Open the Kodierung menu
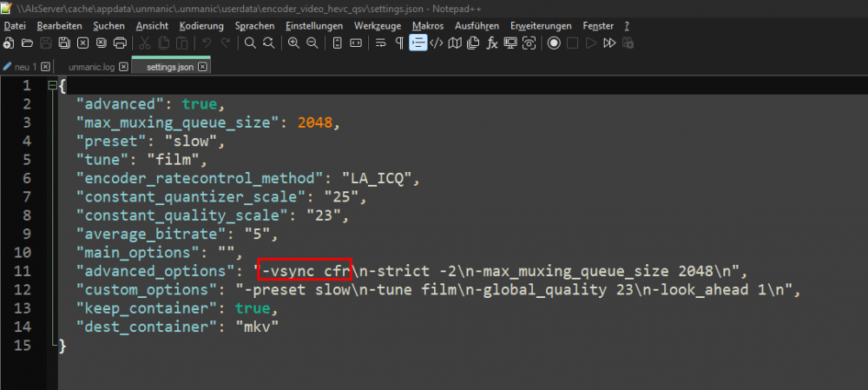Screen dimensions: 868x390 point(201,26)
